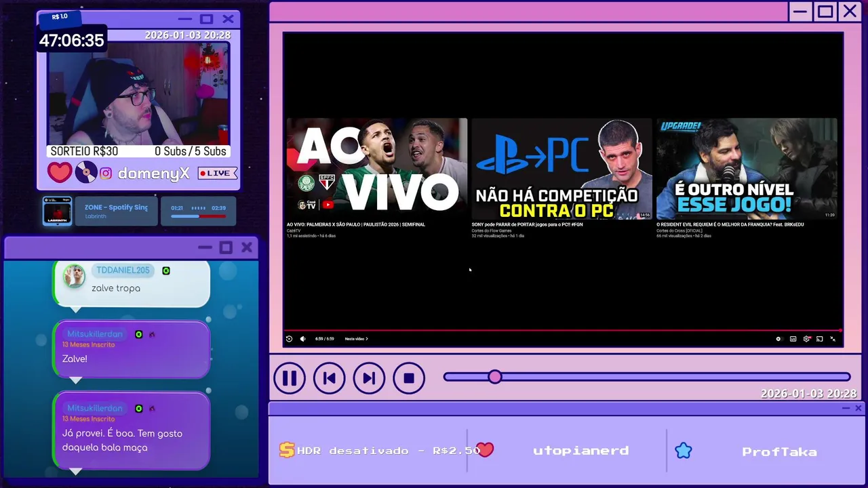
Task: Turn on subtitles with the captions icon
Action: tap(793, 339)
